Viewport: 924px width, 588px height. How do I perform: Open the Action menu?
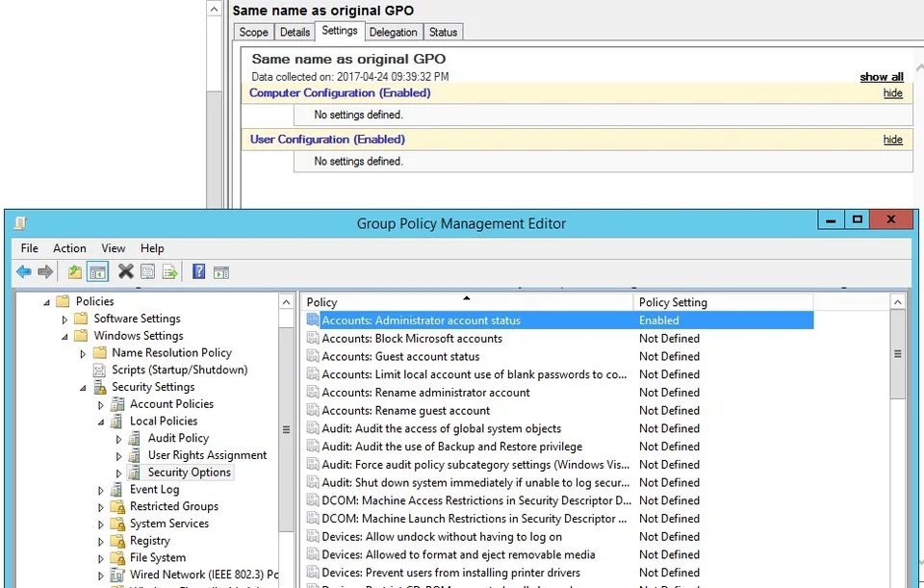69,248
